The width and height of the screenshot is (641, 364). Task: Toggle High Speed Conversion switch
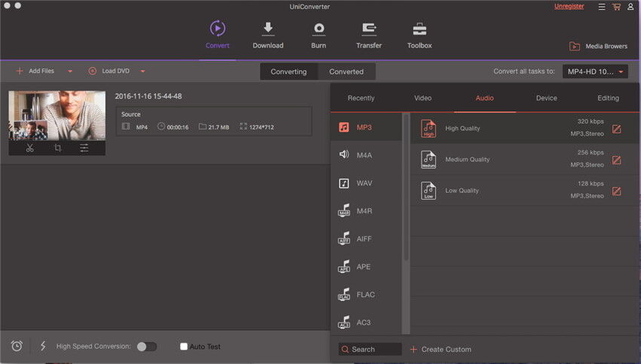click(147, 347)
